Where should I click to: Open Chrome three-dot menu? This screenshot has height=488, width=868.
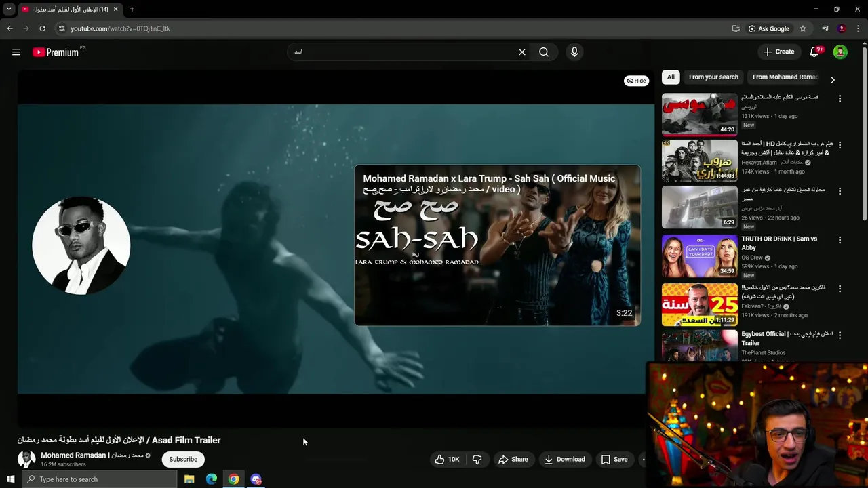pyautogui.click(x=858, y=28)
